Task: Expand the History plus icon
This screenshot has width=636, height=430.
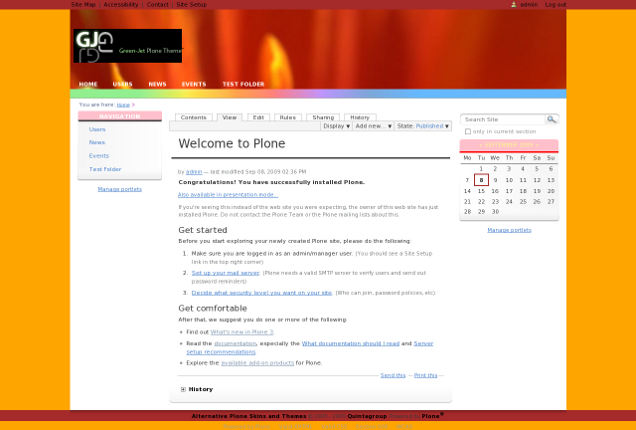Action: 183,389
